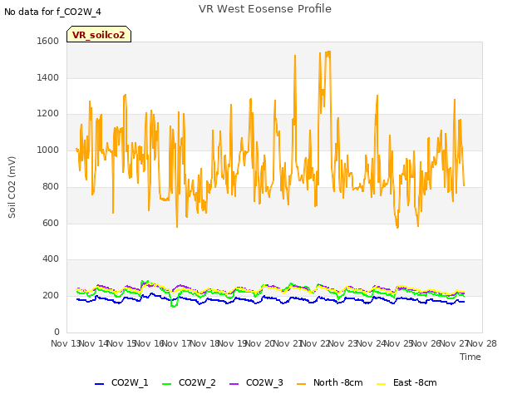Click the 0 y-axis tick label
The height and width of the screenshot is (399, 532).
(x=57, y=332)
